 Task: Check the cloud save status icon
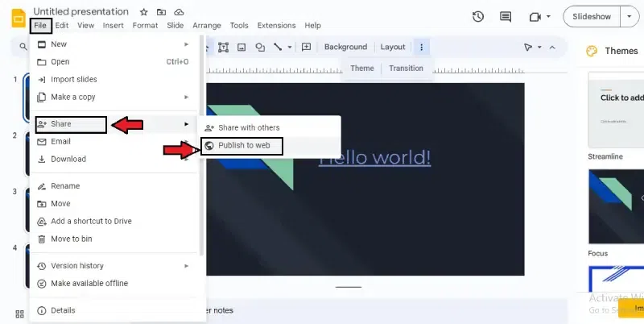[179, 12]
